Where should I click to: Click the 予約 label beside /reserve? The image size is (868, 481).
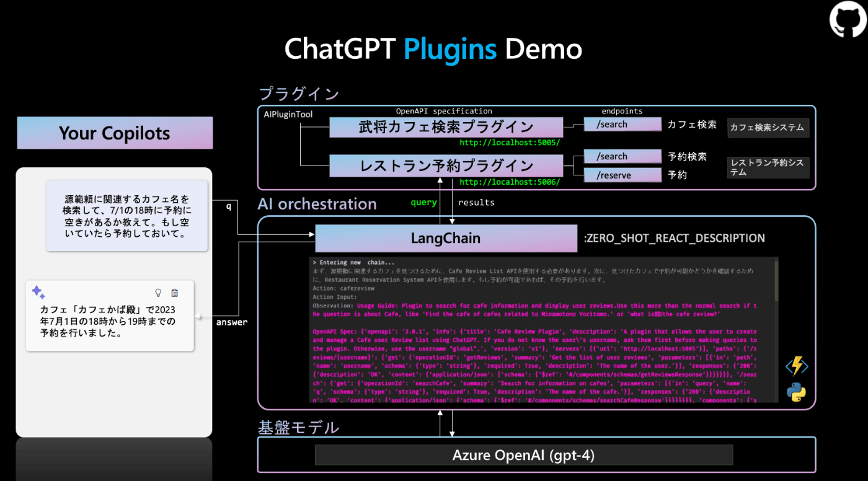point(677,175)
